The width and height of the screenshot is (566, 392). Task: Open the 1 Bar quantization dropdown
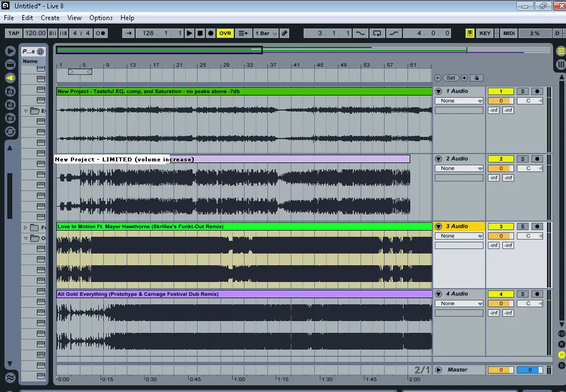pyautogui.click(x=266, y=33)
